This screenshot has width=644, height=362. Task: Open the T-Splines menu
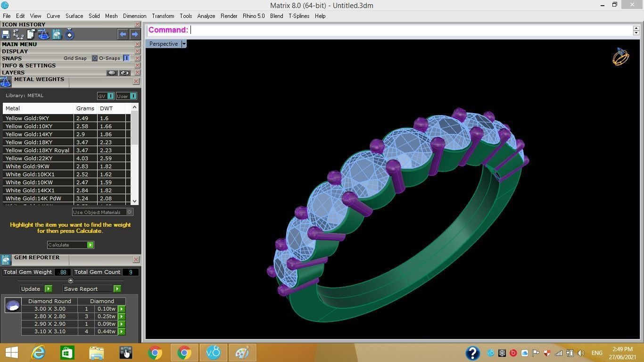[299, 16]
